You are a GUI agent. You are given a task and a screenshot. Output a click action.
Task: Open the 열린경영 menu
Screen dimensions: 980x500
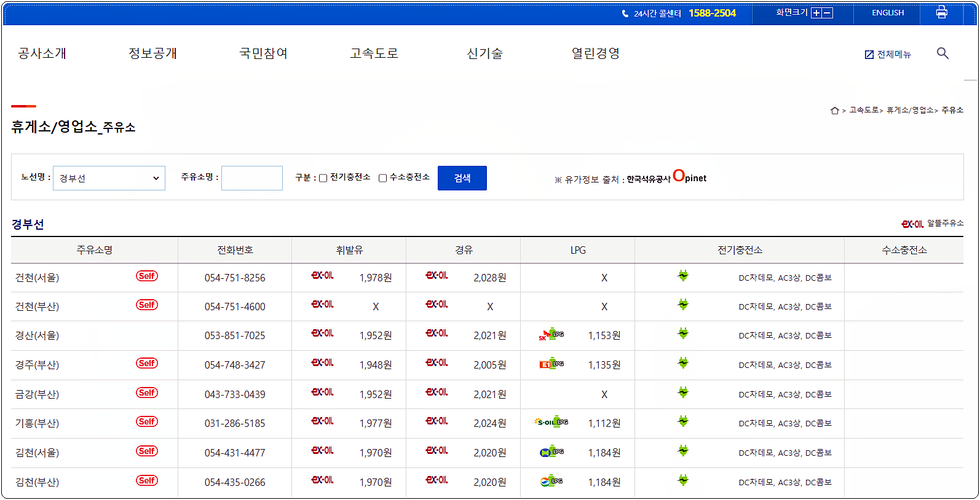(x=595, y=53)
